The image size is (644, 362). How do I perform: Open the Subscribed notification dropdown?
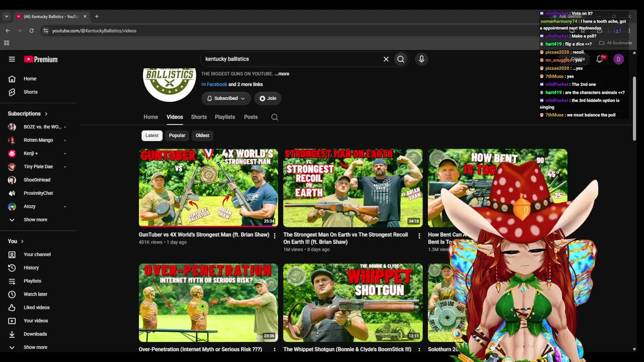pos(226,99)
